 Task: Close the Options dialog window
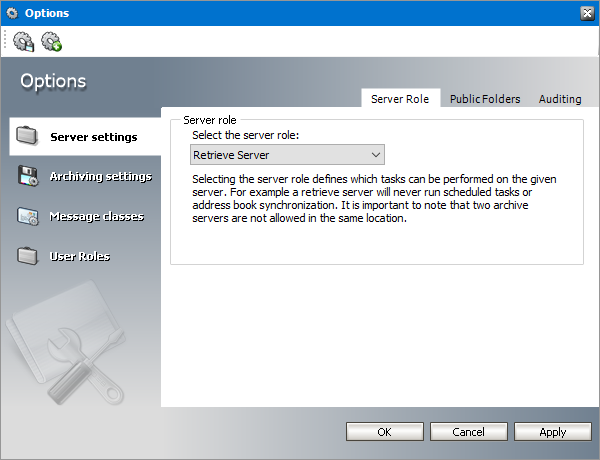(587, 13)
